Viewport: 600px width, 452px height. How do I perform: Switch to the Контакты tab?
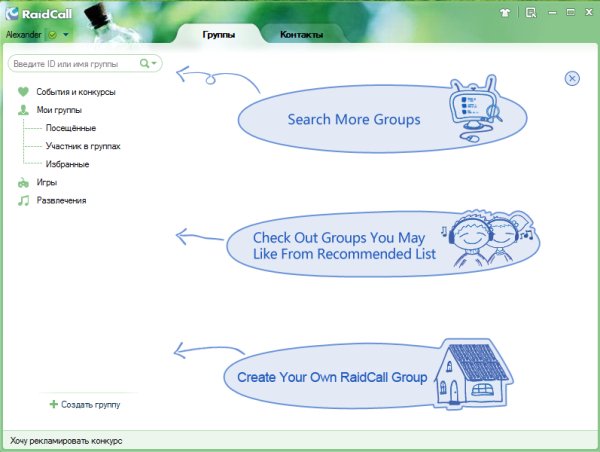pos(302,35)
